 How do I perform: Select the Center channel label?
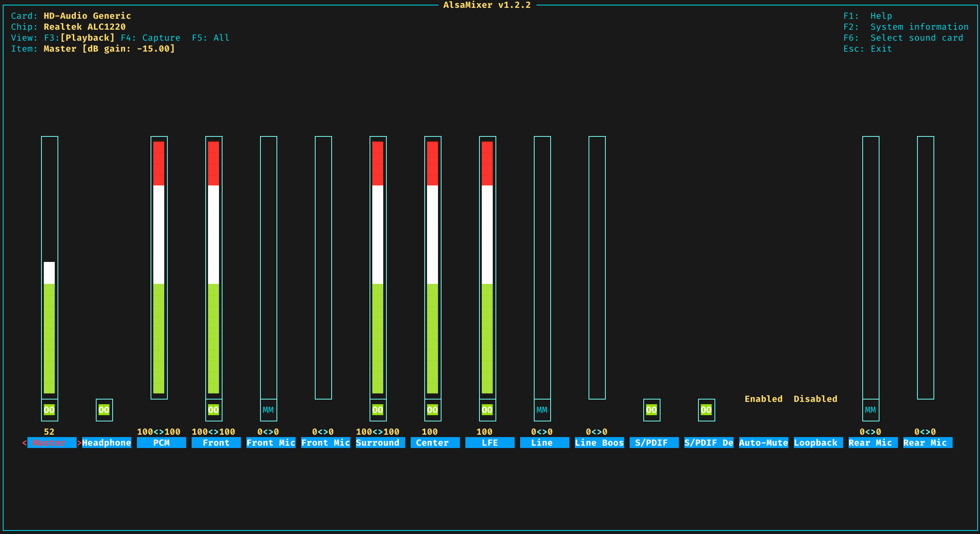pos(433,443)
